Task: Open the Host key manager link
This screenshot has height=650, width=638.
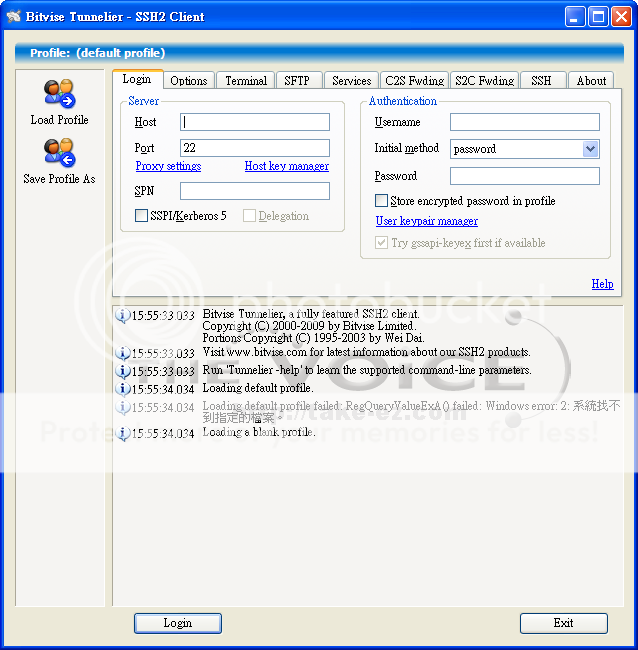Action: [x=287, y=166]
